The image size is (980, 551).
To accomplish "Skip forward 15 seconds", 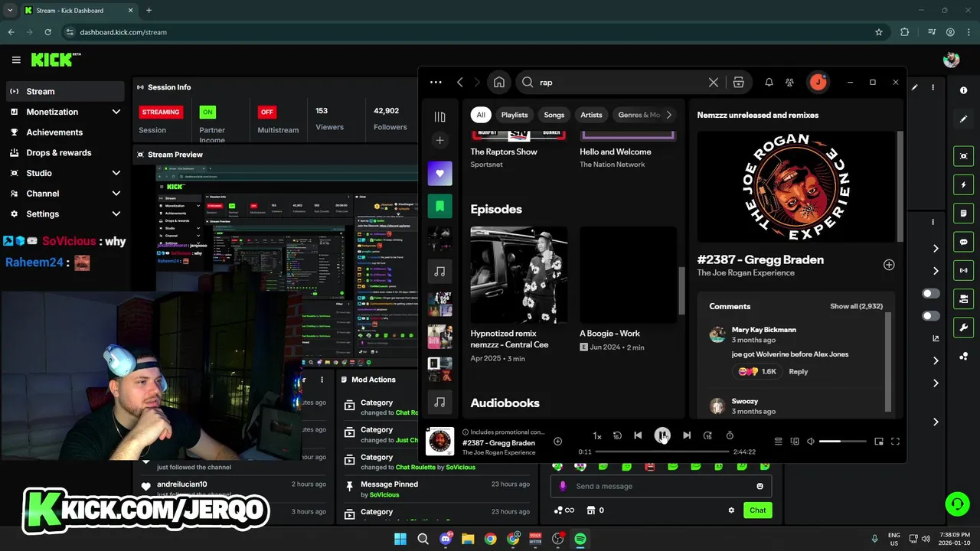I will 707,435.
